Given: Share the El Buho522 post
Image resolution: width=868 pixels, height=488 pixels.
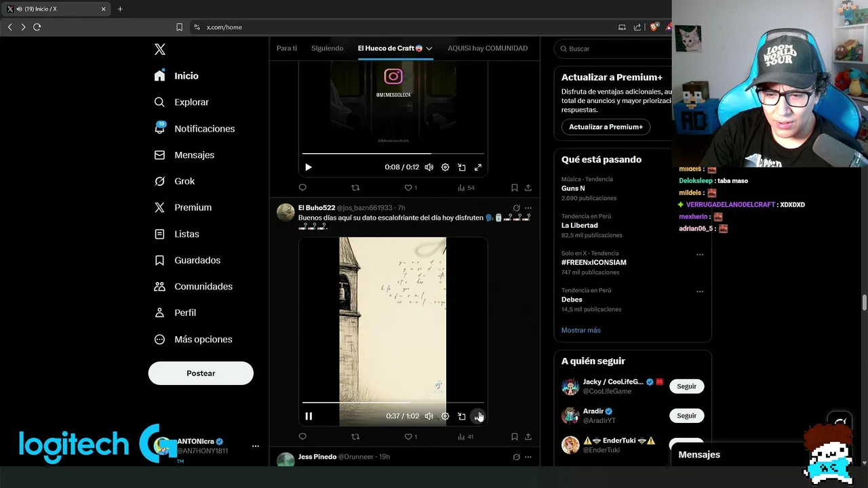Looking at the screenshot, I should (x=528, y=437).
